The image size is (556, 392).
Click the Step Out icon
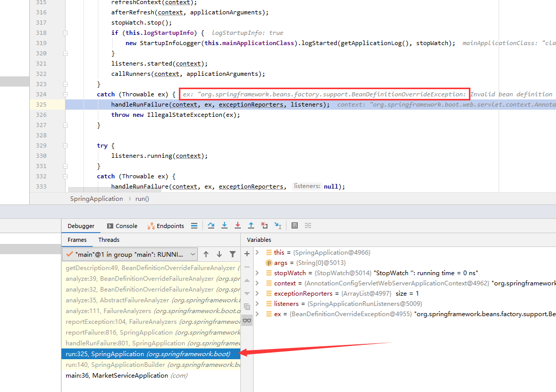pos(251,225)
